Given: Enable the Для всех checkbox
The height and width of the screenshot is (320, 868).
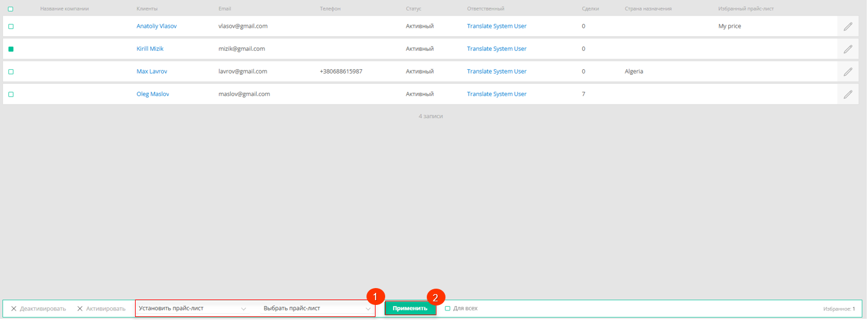Looking at the screenshot, I should (448, 309).
